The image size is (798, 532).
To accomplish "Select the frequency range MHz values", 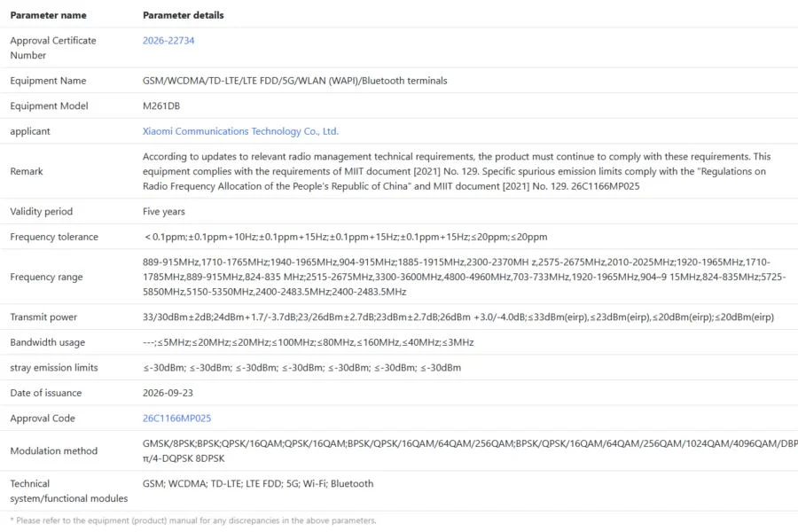I will (464, 277).
